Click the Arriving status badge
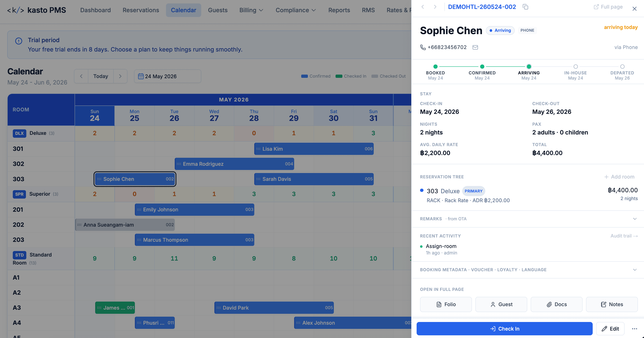Image resolution: width=644 pixels, height=338 pixels. point(500,30)
